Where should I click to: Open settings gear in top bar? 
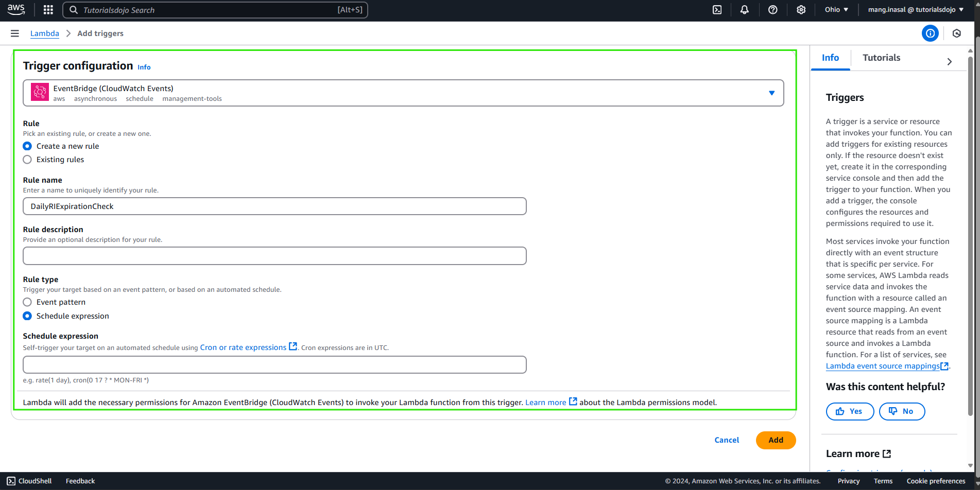pos(801,10)
